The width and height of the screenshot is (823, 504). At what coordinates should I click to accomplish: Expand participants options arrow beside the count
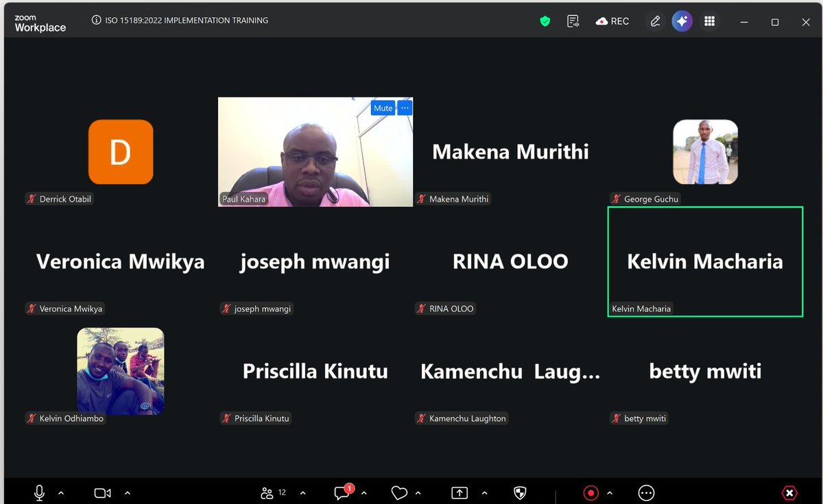click(x=303, y=492)
